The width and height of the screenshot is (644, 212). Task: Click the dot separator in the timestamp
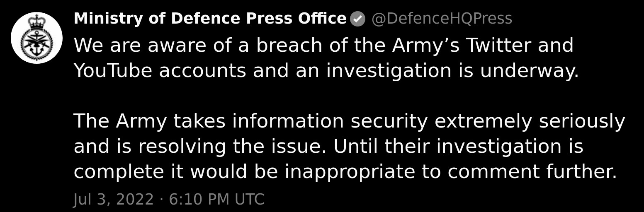coord(161,200)
